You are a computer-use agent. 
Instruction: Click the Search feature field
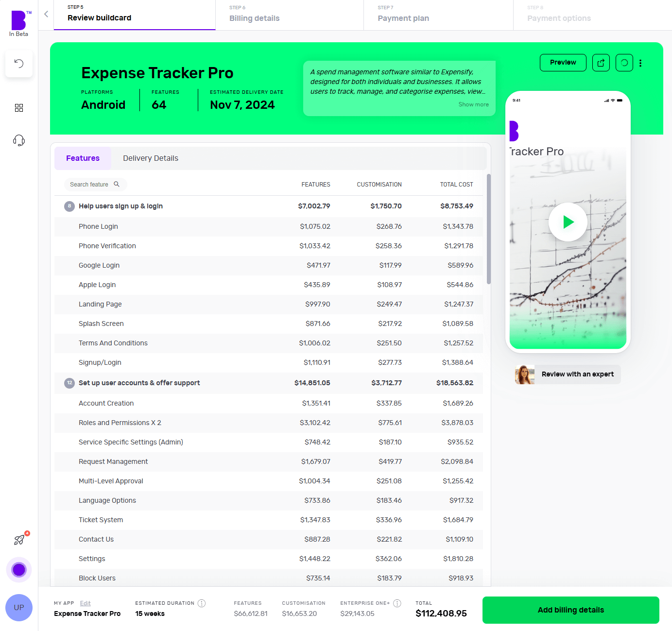[95, 185]
